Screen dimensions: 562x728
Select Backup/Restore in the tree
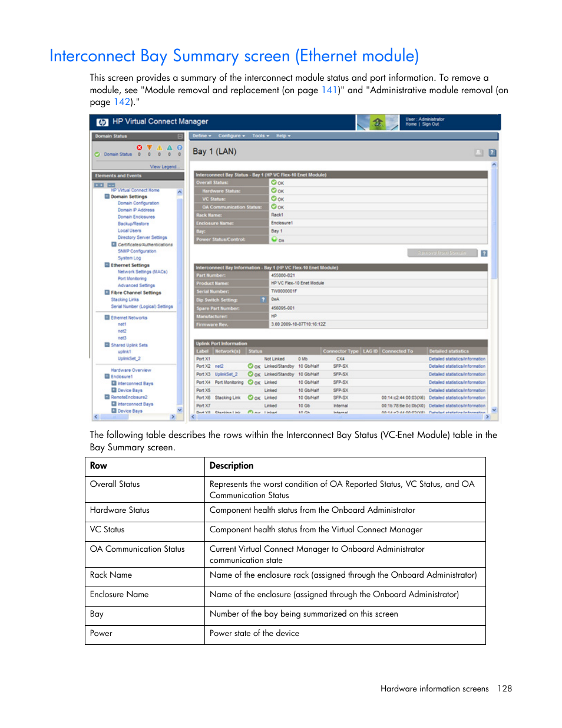pos(133,223)
